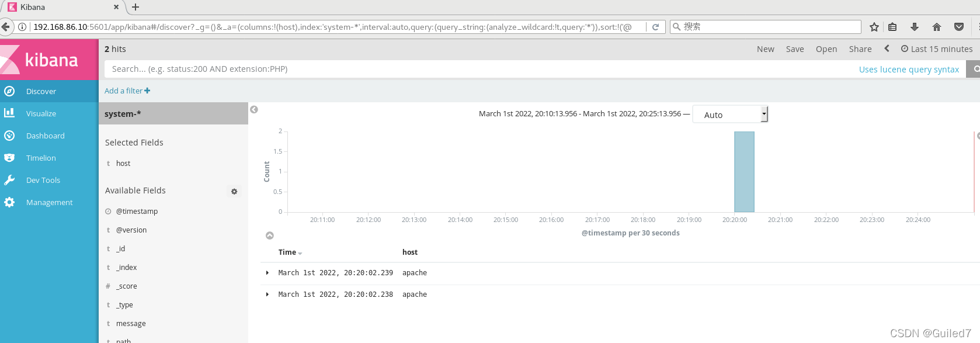The height and width of the screenshot is (343, 980).
Task: Click the 2 hits count text
Action: (x=115, y=49)
